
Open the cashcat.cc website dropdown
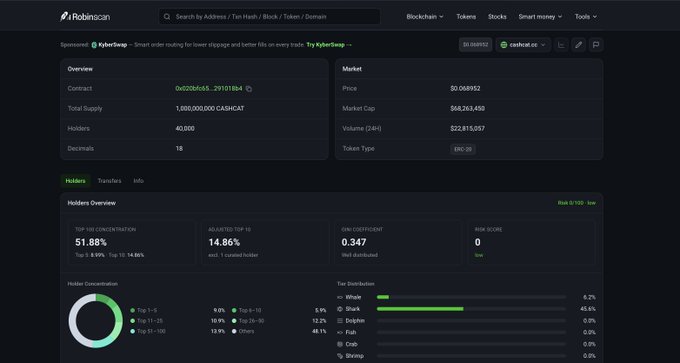(x=523, y=45)
